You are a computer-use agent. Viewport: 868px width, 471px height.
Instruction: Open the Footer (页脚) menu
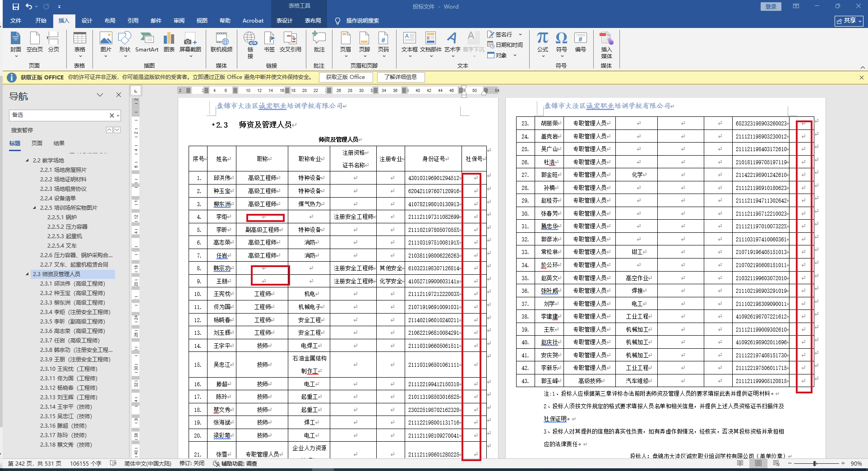point(365,44)
